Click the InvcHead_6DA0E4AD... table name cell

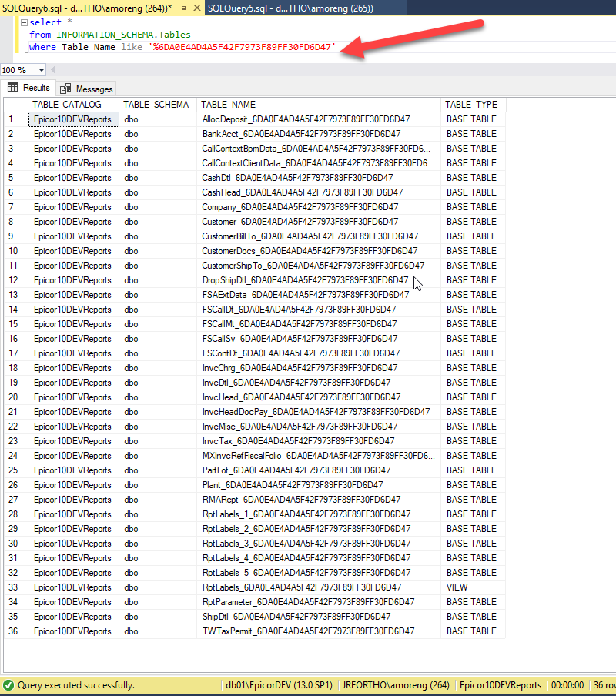coord(319,398)
